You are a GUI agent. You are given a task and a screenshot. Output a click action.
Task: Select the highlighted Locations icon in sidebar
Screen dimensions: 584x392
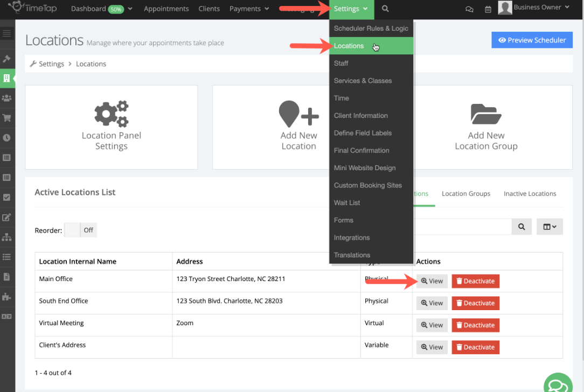(x=7, y=78)
